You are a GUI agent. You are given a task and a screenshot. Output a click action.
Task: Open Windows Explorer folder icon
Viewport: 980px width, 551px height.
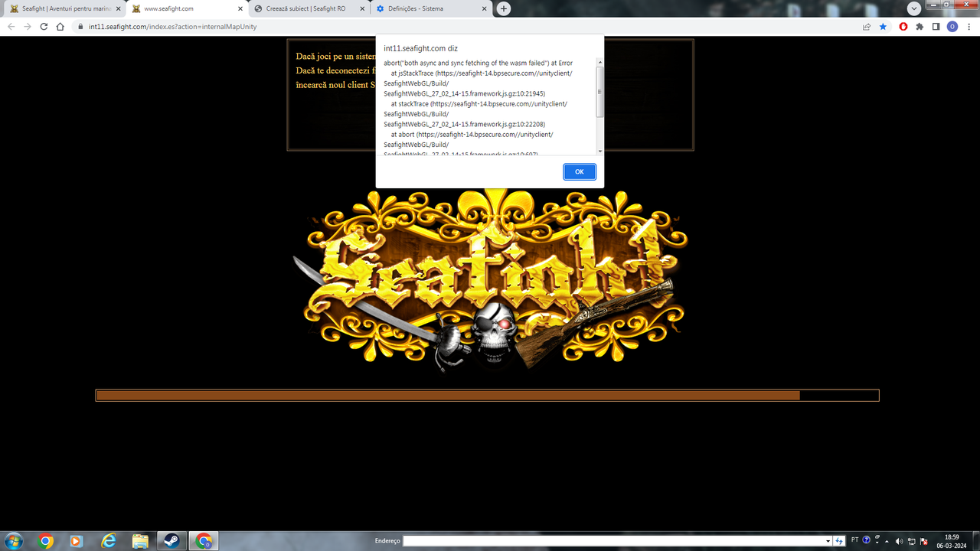140,541
